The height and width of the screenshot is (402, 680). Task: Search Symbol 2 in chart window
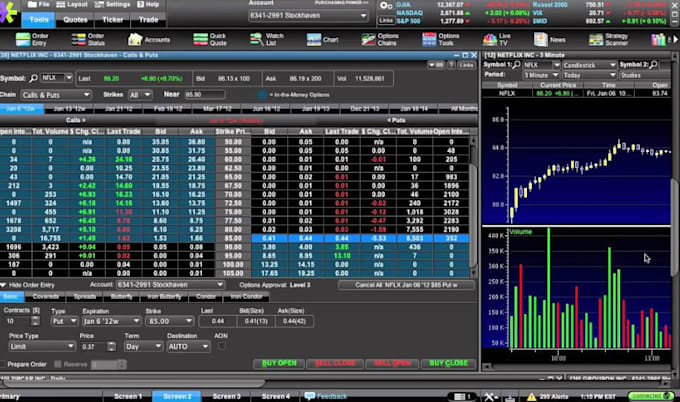tap(653, 65)
